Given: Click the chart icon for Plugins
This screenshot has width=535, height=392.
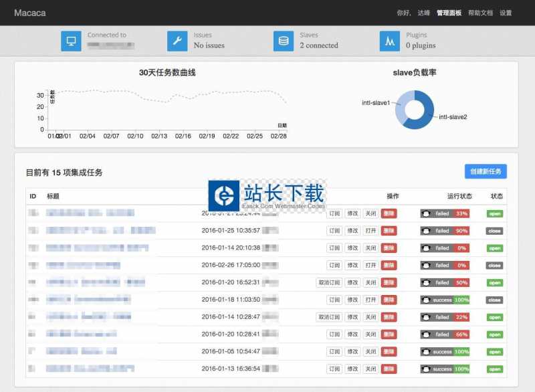Looking at the screenshot, I should [x=390, y=41].
